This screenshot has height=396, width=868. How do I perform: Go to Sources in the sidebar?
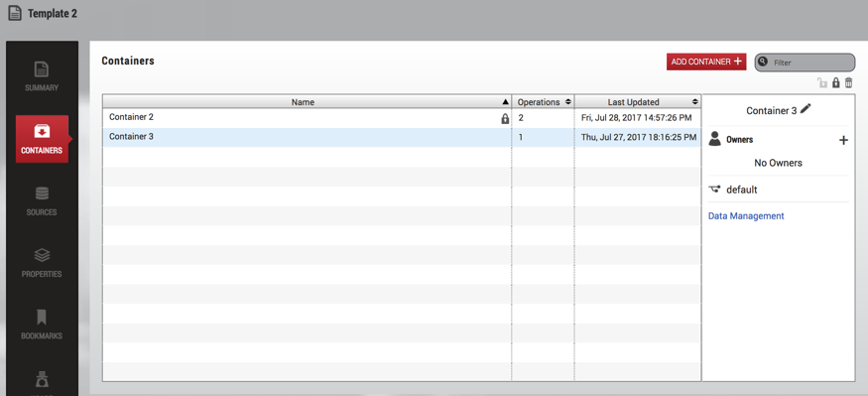[x=42, y=201]
